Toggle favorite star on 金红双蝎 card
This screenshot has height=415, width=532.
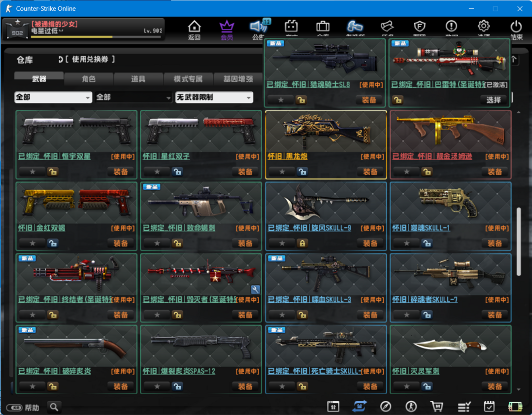(x=32, y=243)
